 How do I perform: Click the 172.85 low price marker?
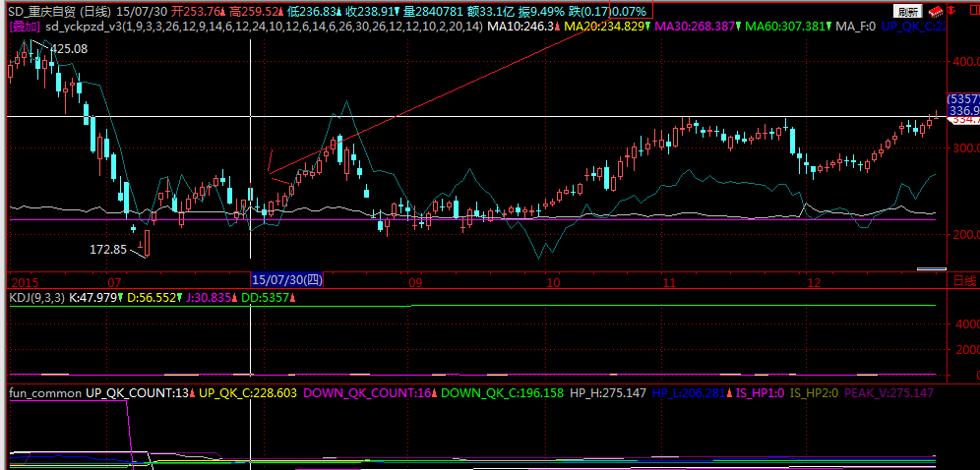(x=108, y=250)
